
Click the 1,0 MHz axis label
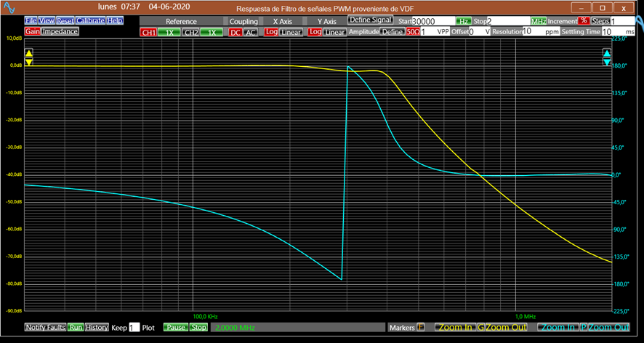tap(525, 317)
